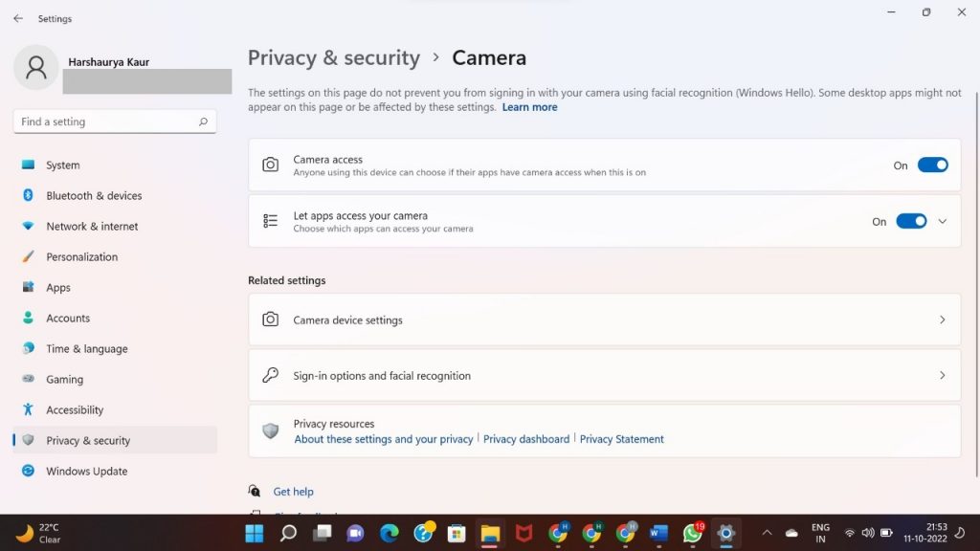Click the search magnifier in Find a setting
This screenshot has width=980, height=551.
203,121
